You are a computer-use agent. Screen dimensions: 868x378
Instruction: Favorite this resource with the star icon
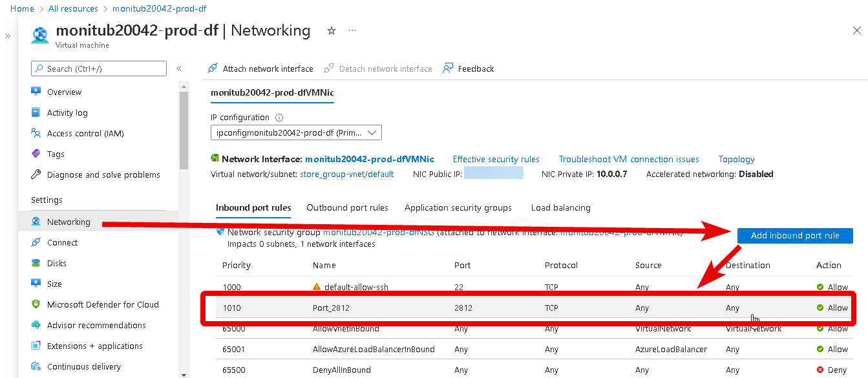coord(332,30)
